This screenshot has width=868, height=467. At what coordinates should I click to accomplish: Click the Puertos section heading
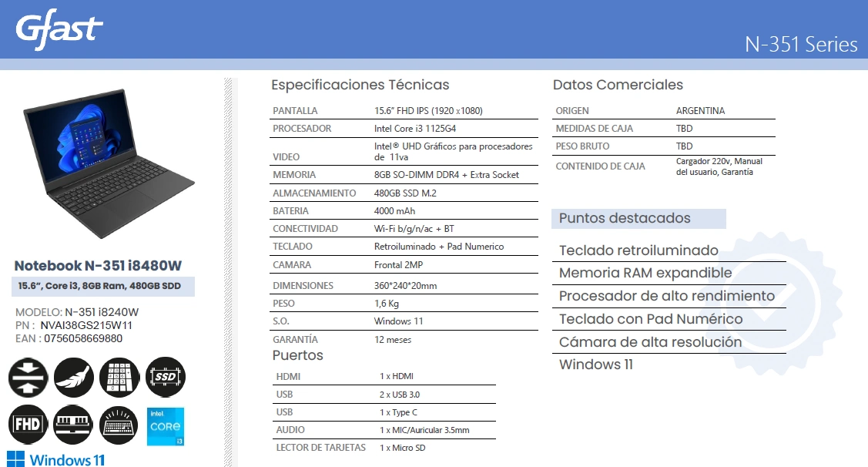(297, 355)
